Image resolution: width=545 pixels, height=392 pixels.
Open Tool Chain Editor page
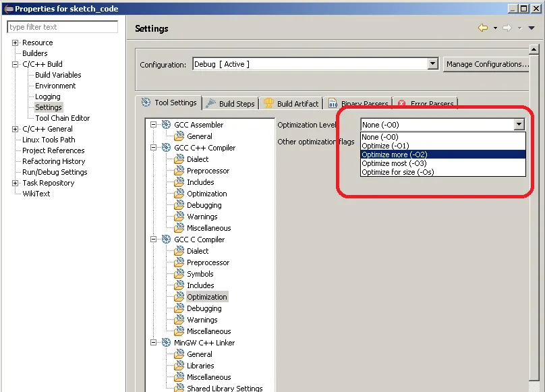tap(63, 118)
